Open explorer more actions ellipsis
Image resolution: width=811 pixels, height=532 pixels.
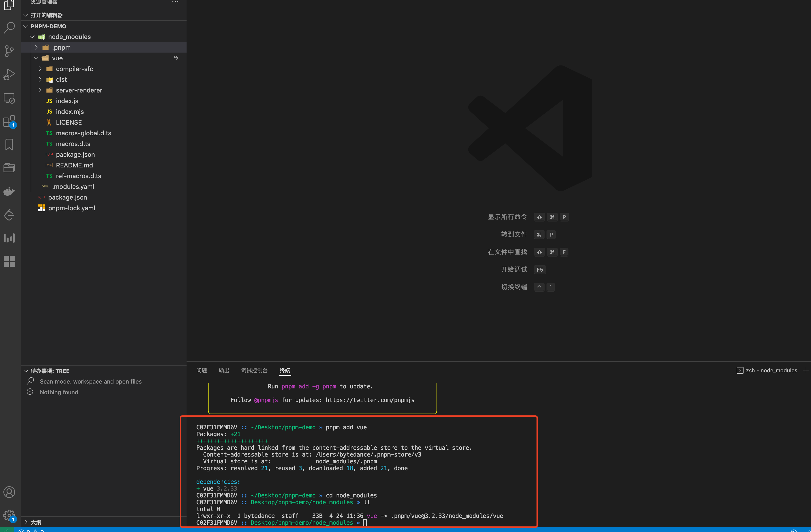tap(175, 2)
